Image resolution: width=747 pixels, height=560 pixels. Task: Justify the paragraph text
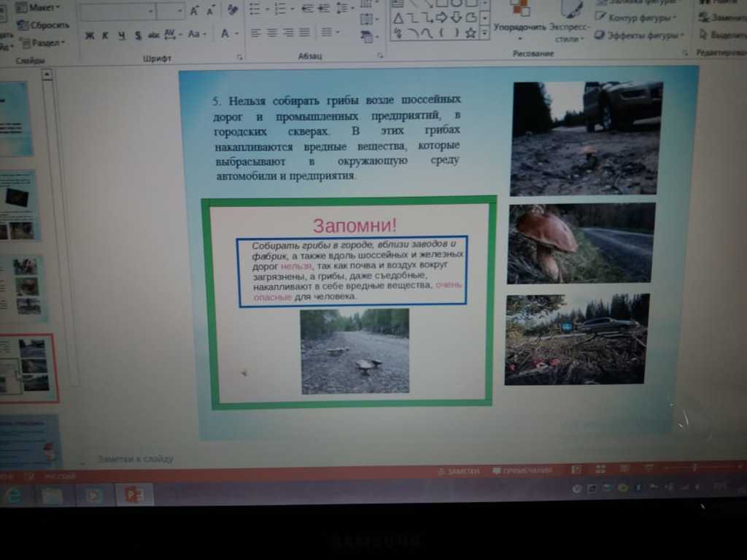304,32
